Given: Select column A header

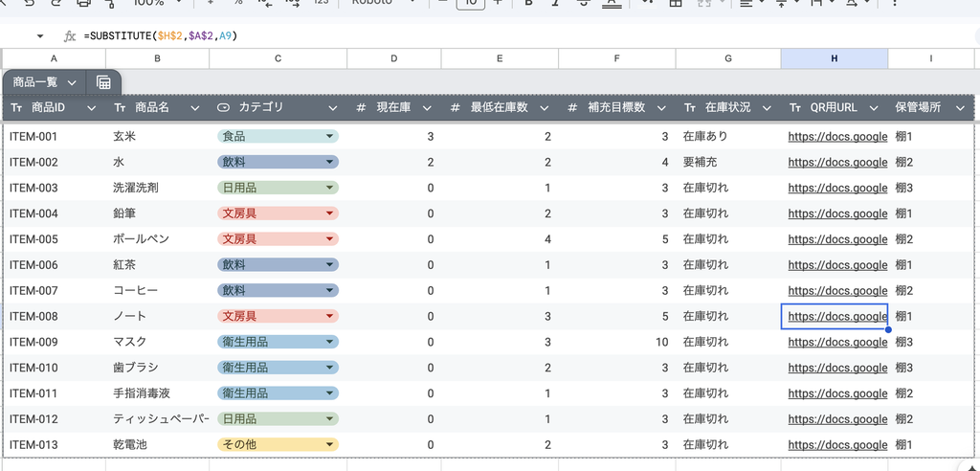Looking at the screenshot, I should [54, 58].
